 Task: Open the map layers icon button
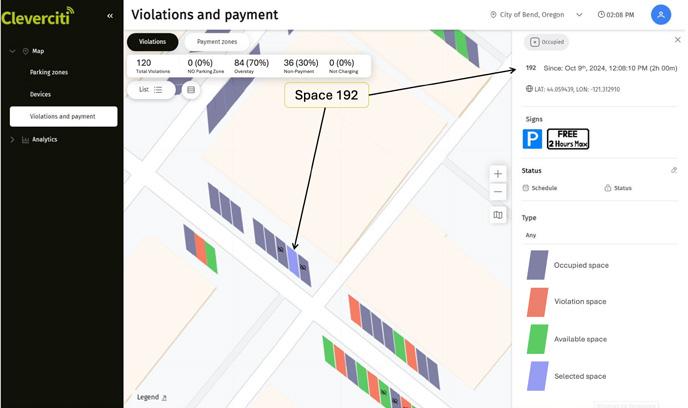(x=498, y=215)
